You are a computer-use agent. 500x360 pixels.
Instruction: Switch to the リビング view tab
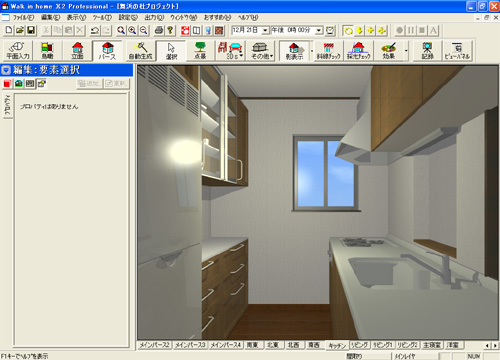pos(360,345)
